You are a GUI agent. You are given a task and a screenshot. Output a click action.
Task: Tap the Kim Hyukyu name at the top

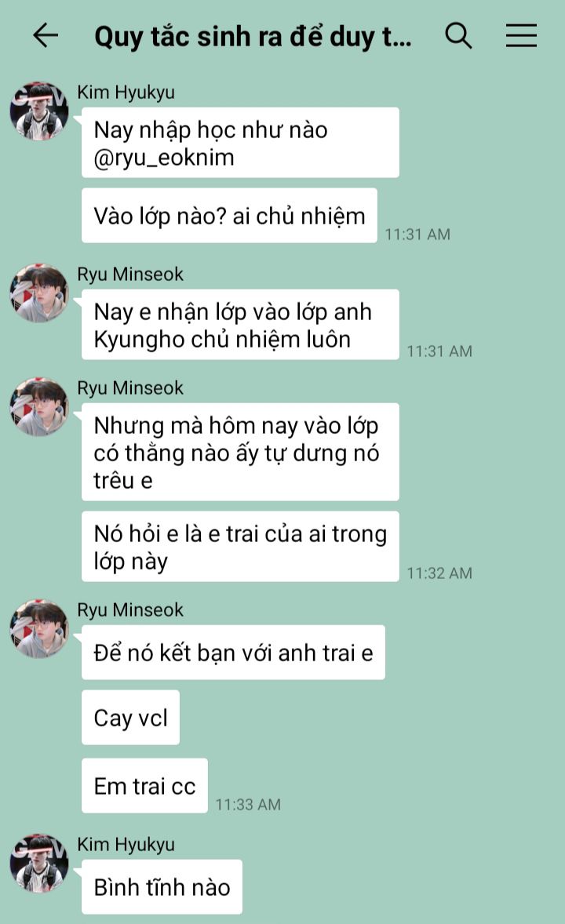click(x=126, y=93)
